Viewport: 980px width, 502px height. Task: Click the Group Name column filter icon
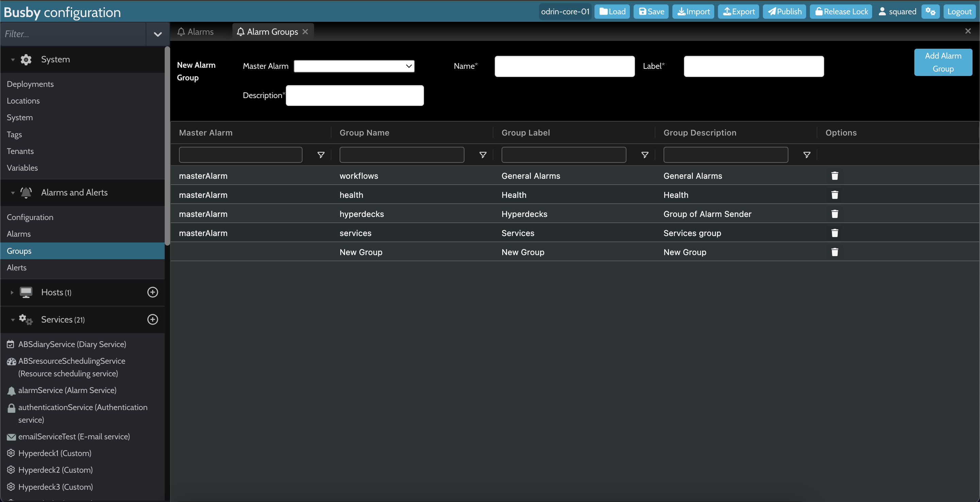tap(483, 155)
